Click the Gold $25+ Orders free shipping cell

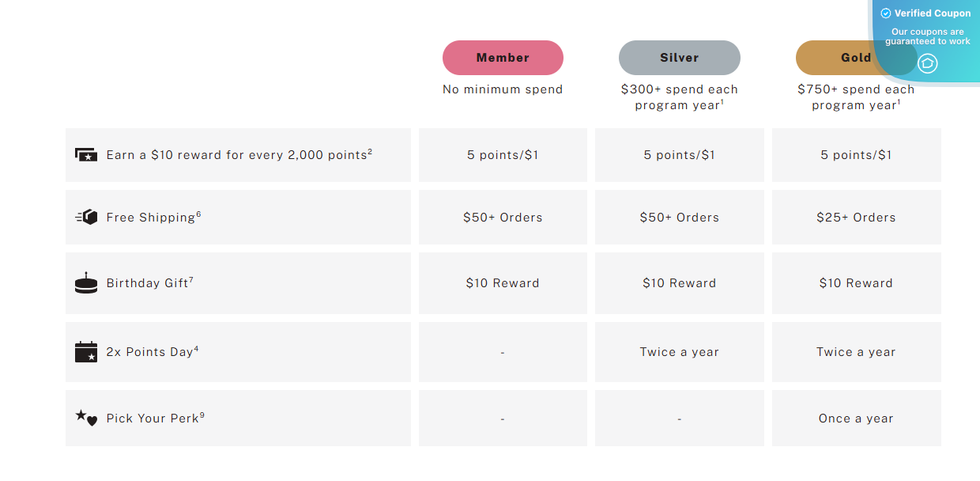pos(856,217)
